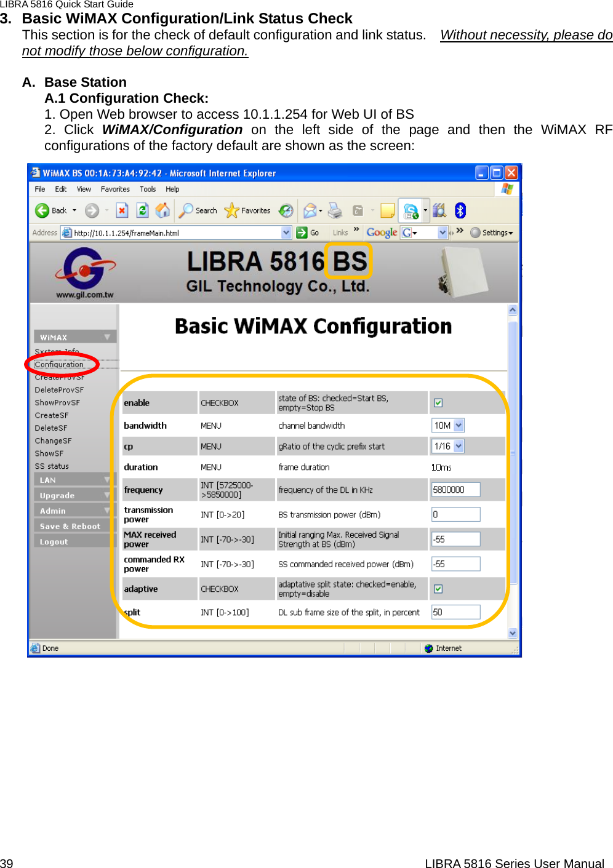Open the File menu
Image resolution: width=613 pixels, height=868 pixels.
pos(40,189)
